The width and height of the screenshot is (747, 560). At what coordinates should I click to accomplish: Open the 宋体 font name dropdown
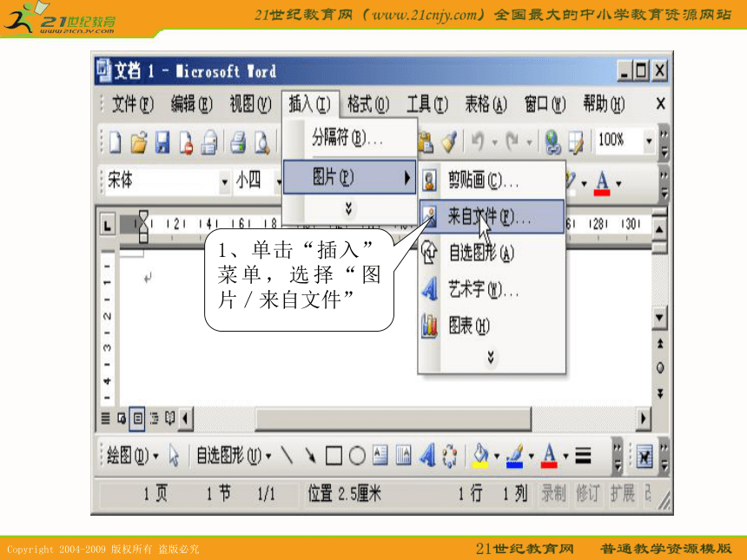(x=224, y=182)
